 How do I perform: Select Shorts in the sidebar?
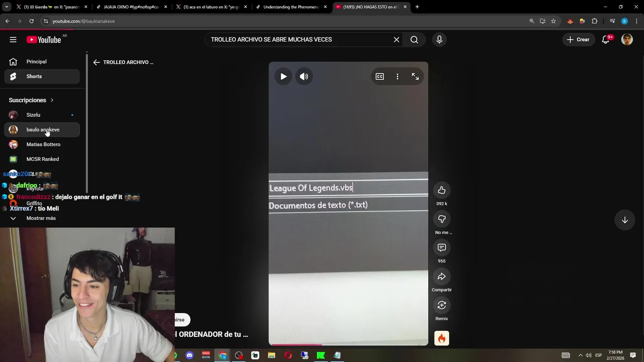coord(42,76)
